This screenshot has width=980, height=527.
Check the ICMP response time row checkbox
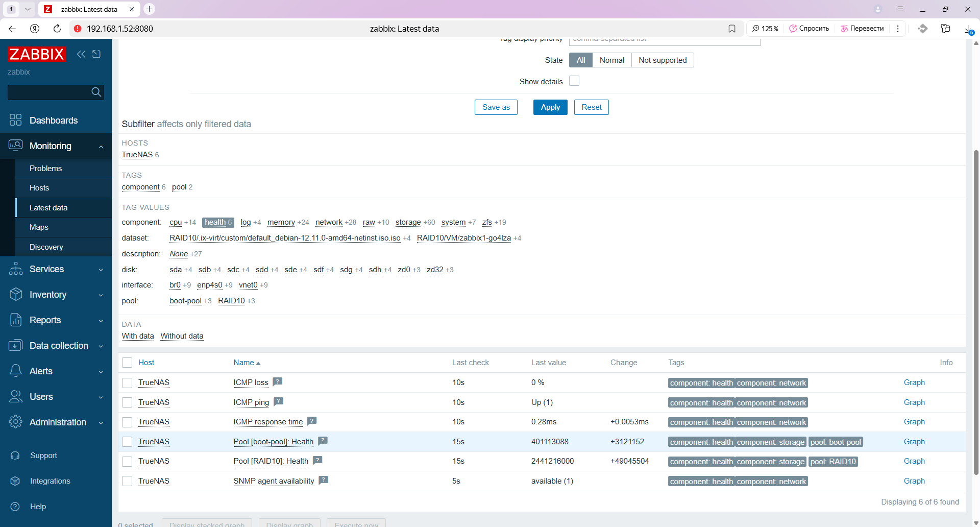(x=127, y=422)
